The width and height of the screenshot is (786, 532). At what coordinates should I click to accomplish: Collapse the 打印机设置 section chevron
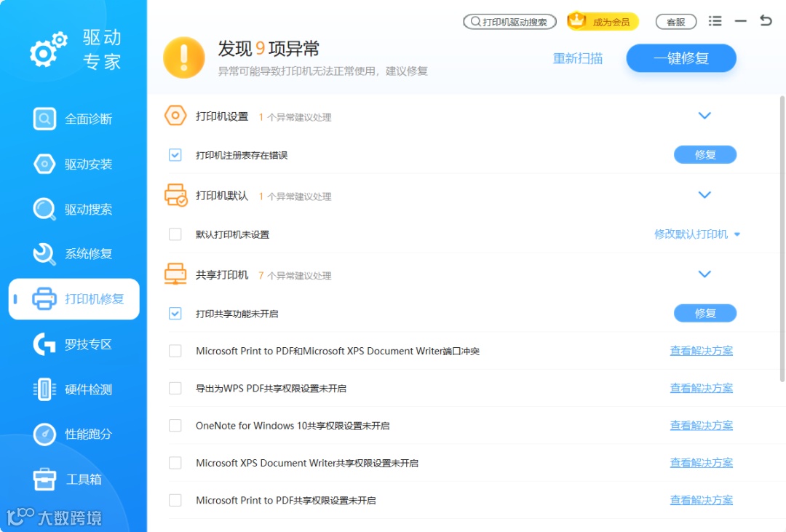tap(704, 116)
